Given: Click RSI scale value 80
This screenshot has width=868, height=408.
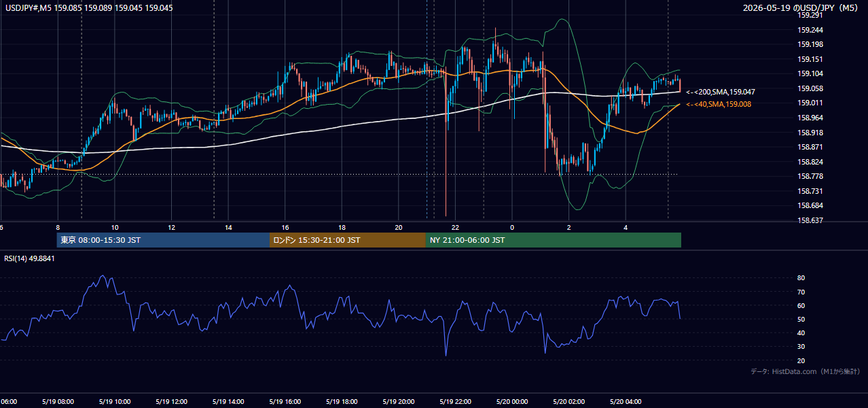Looking at the screenshot, I should (x=801, y=278).
